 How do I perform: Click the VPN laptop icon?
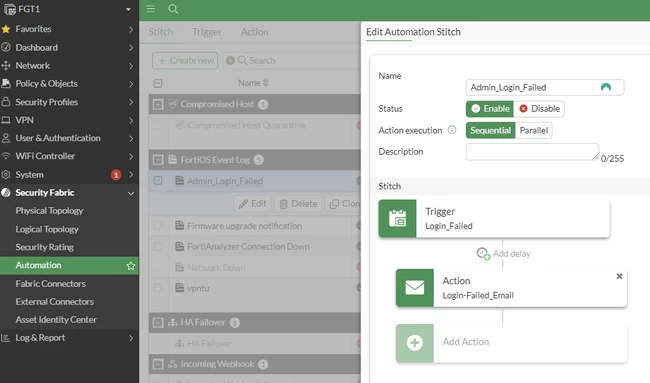6,120
